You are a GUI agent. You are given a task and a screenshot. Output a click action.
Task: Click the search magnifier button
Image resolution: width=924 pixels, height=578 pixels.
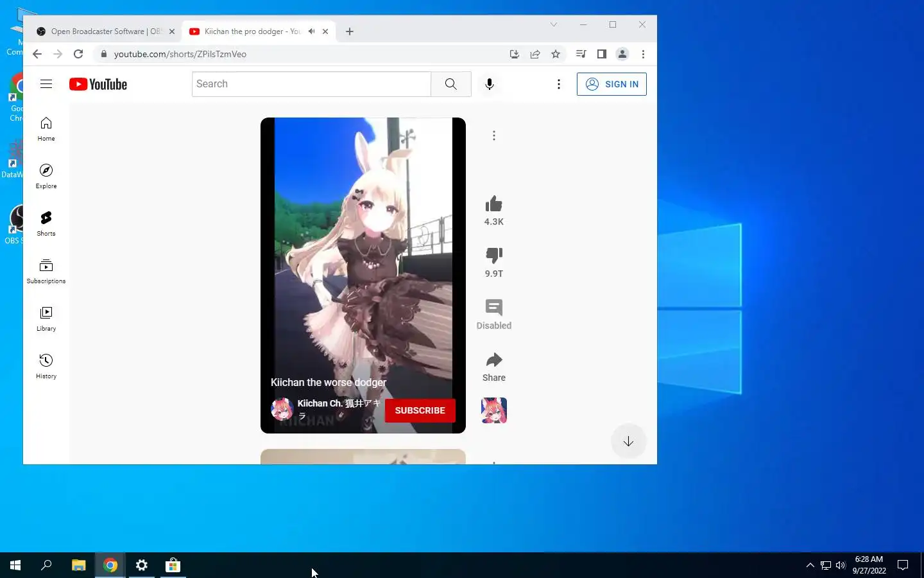click(x=451, y=84)
